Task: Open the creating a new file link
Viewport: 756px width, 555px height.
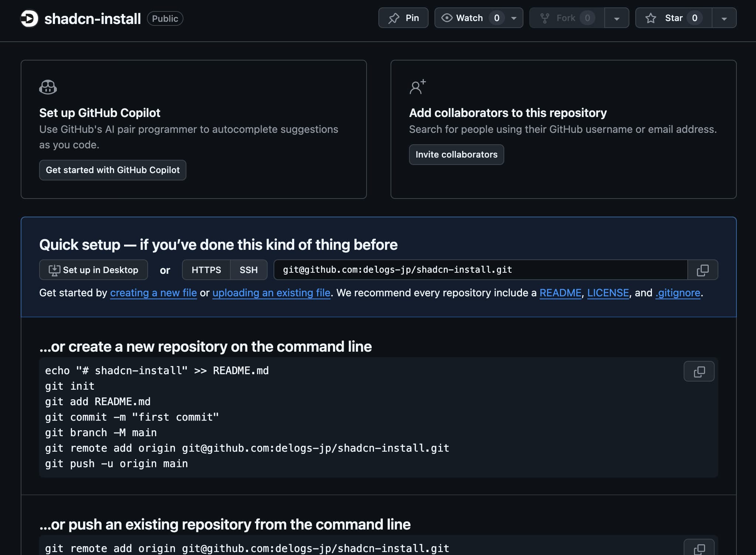Action: click(154, 293)
